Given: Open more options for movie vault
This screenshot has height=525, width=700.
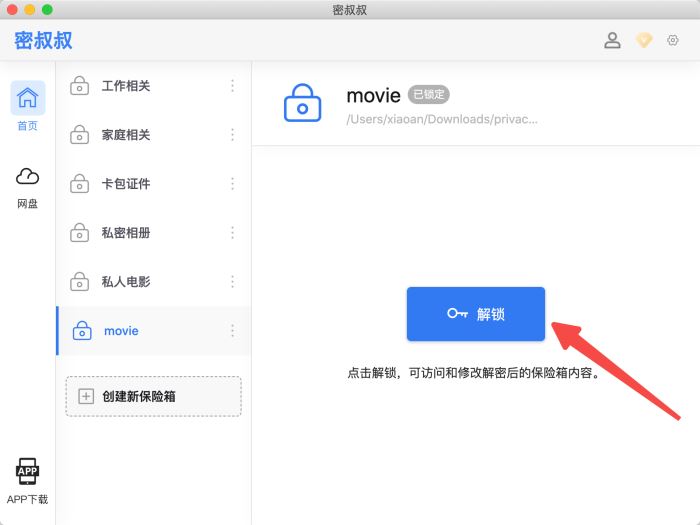Looking at the screenshot, I should point(232,331).
